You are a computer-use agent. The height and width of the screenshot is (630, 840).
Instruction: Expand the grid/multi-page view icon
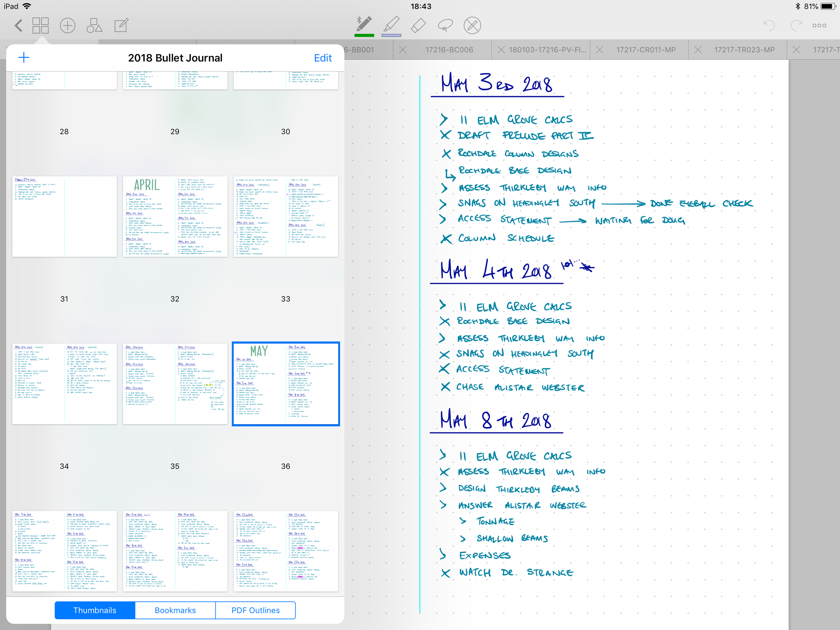40,25
